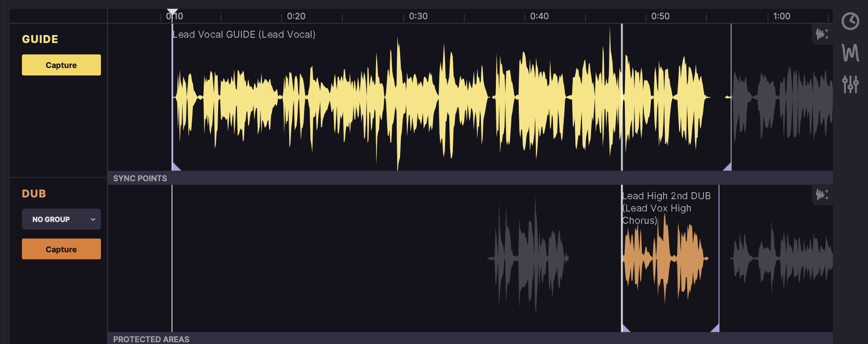Select the orange Lead High 2nd DUB clip
This screenshot has width=868, height=344.
(x=665, y=259)
